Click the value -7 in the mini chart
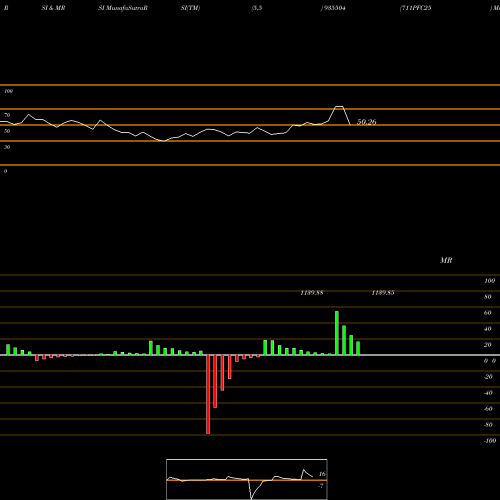The height and width of the screenshot is (500, 500). [x=321, y=486]
